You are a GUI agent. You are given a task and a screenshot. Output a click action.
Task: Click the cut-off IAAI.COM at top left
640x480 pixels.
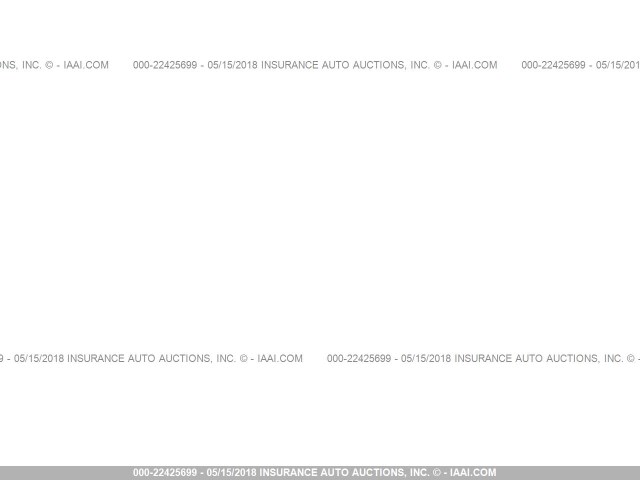click(85, 65)
